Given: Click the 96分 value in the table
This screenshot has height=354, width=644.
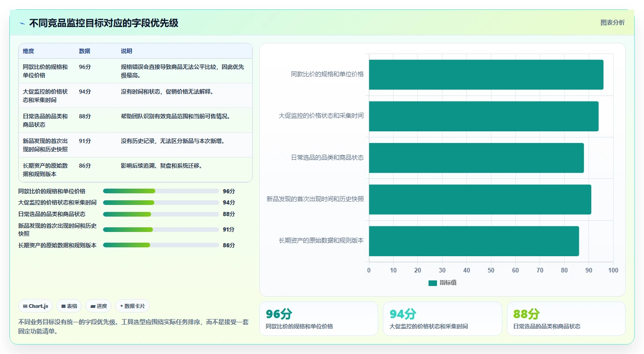Looking at the screenshot, I should click(85, 67).
